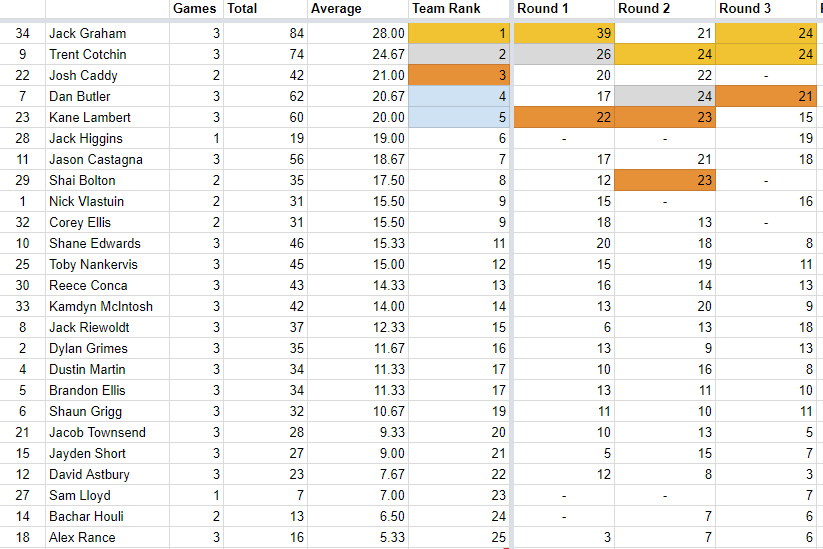Viewport: 823px width, 549px height.
Task: Click Dustin Martin's Round 2 score
Action: click(664, 370)
